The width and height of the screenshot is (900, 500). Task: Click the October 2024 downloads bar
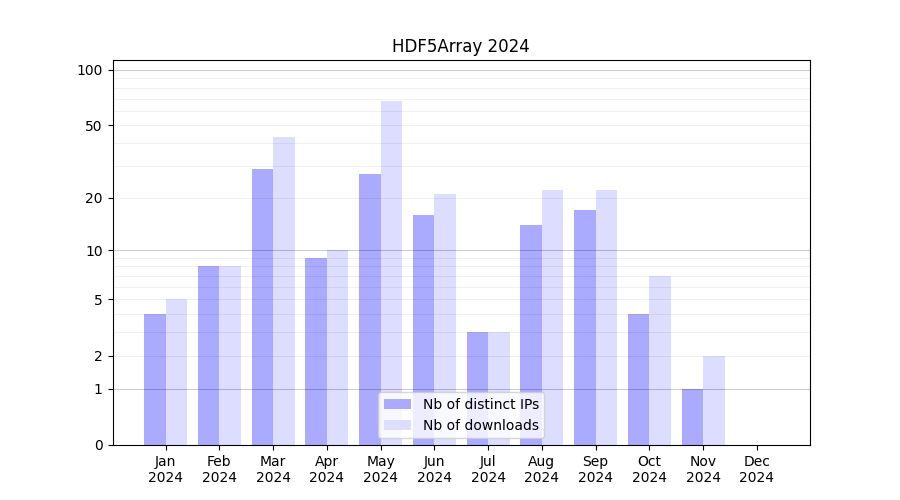tap(660, 360)
